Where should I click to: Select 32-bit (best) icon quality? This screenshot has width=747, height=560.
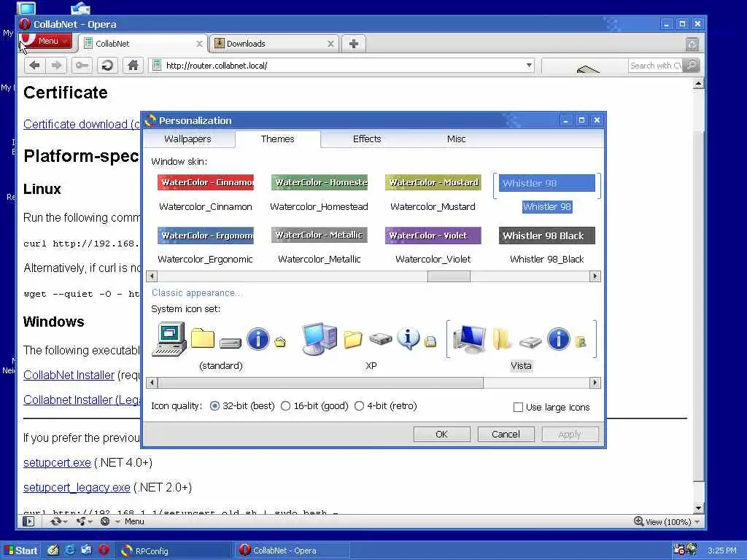[242, 405]
